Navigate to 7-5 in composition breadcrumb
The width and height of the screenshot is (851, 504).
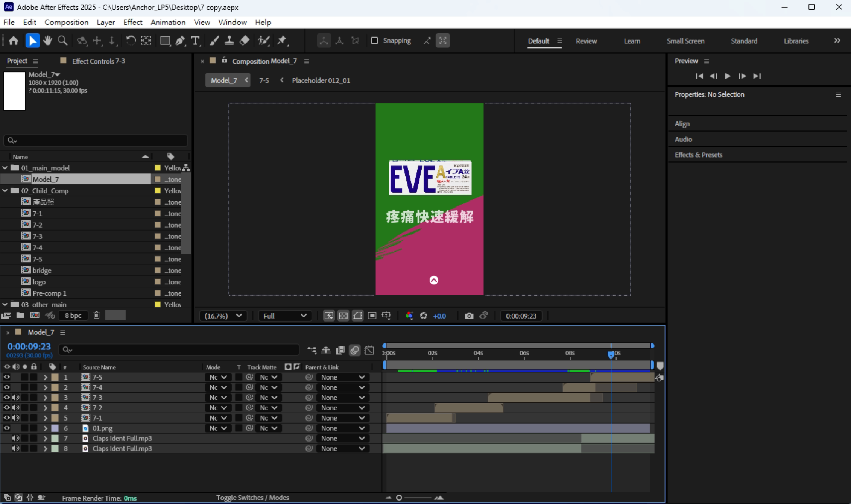pos(264,80)
